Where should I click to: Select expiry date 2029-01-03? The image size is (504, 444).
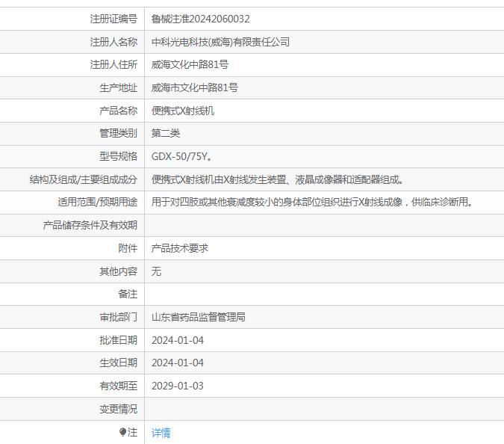[x=178, y=386]
